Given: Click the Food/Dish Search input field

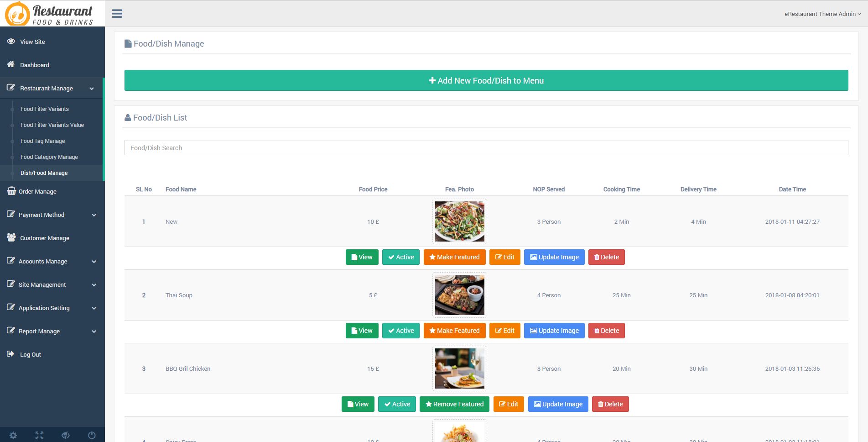Looking at the screenshot, I should pos(486,147).
